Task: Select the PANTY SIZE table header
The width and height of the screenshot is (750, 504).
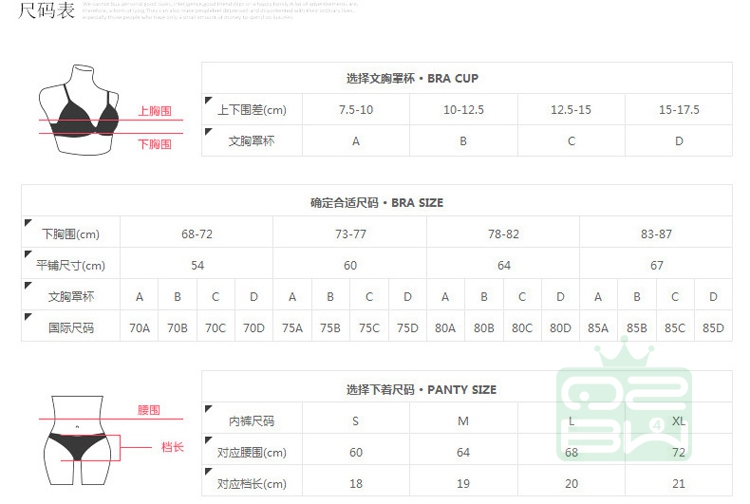Action: click(421, 389)
